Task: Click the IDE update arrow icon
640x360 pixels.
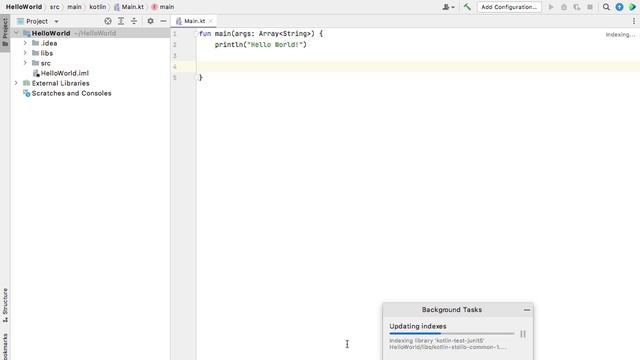Action: tap(619, 7)
